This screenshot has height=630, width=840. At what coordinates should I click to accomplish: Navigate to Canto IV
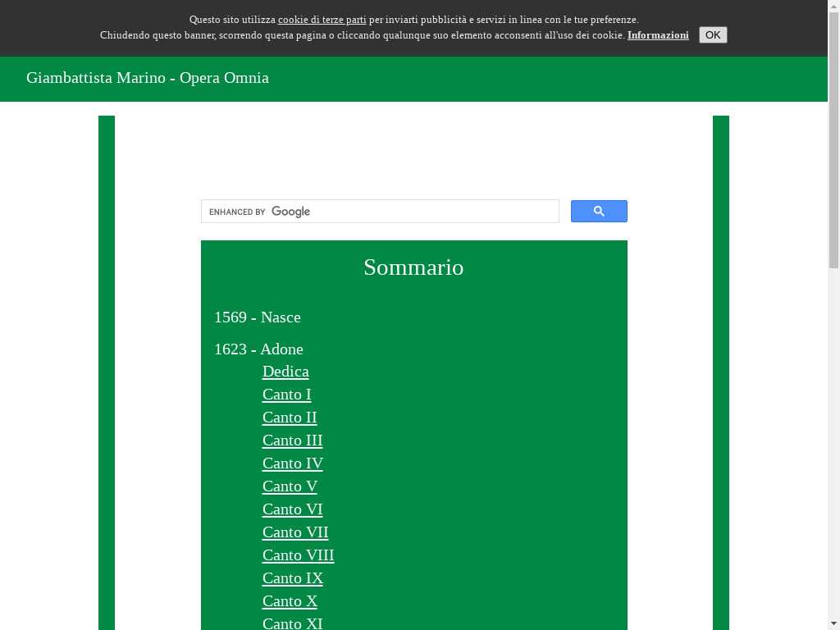292,463
